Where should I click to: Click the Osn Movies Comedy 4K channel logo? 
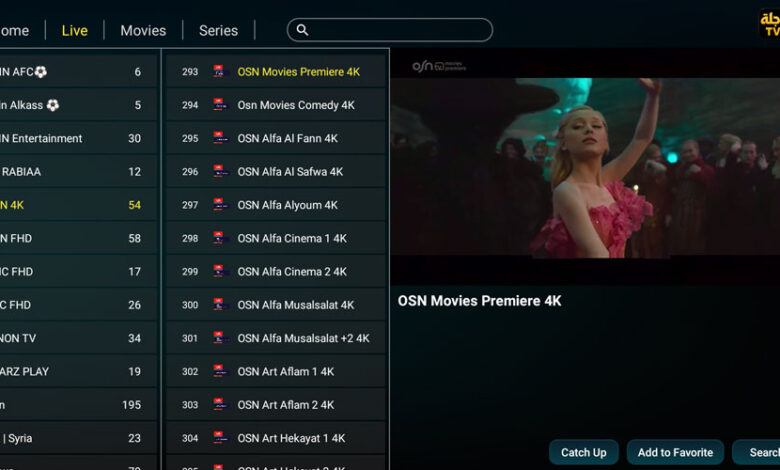(x=221, y=105)
